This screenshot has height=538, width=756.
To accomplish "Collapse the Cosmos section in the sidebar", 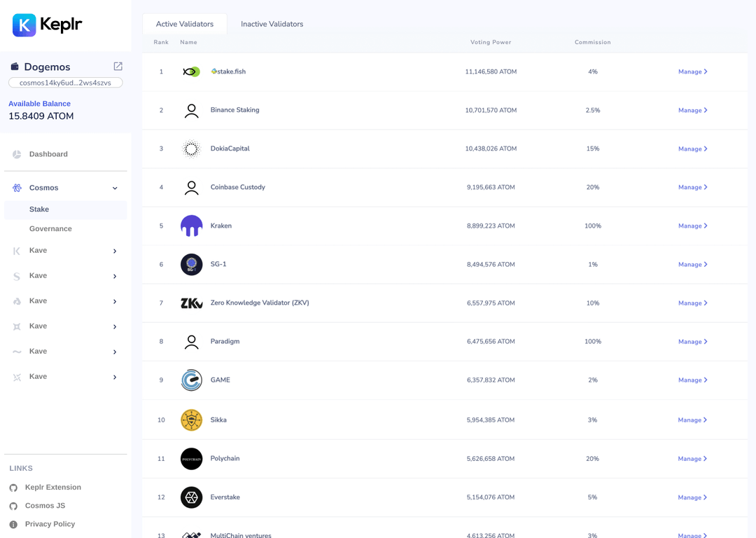I will tap(114, 188).
